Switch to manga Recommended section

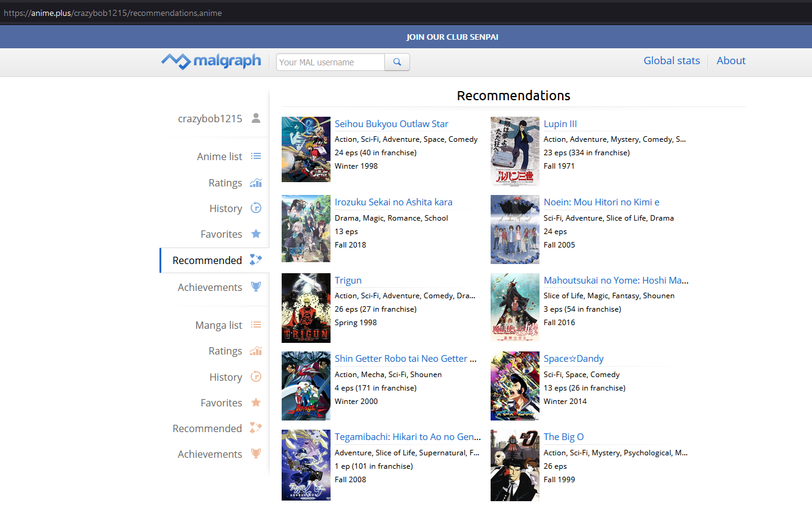[x=207, y=428]
